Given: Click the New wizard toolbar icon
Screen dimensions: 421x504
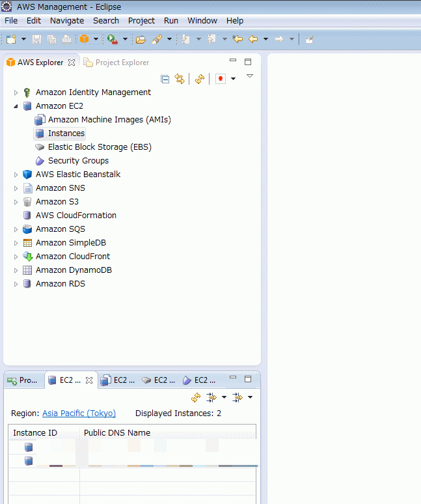Looking at the screenshot, I should point(11,39).
